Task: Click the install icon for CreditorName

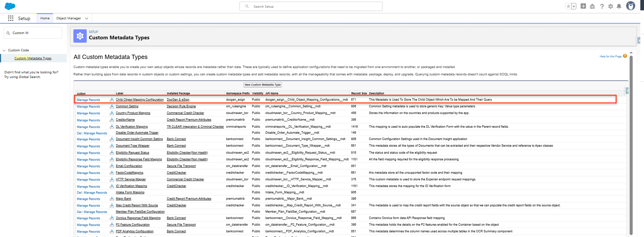Action: coord(112,120)
